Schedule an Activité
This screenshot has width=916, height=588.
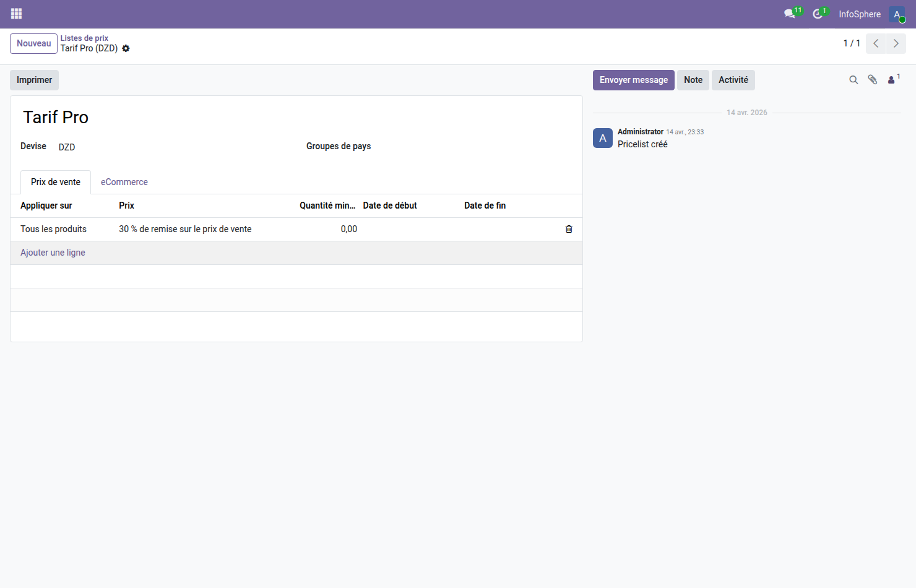733,80
